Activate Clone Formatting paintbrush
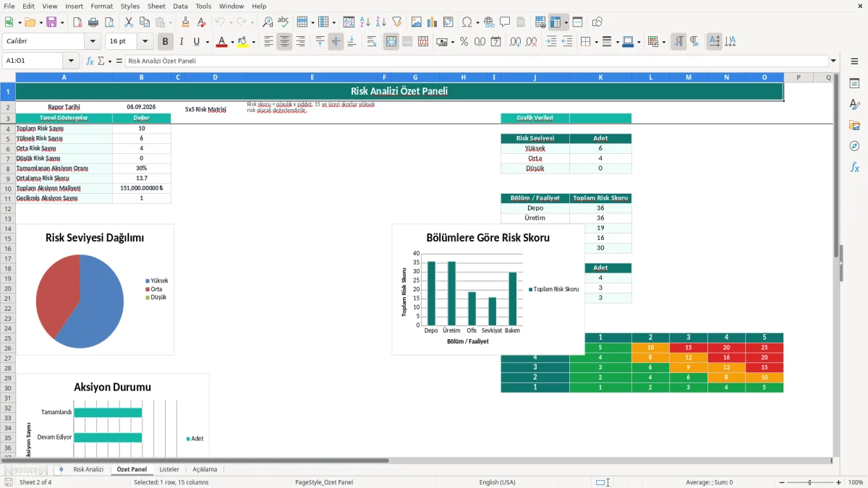Image resolution: width=868 pixels, height=488 pixels. (x=185, y=22)
